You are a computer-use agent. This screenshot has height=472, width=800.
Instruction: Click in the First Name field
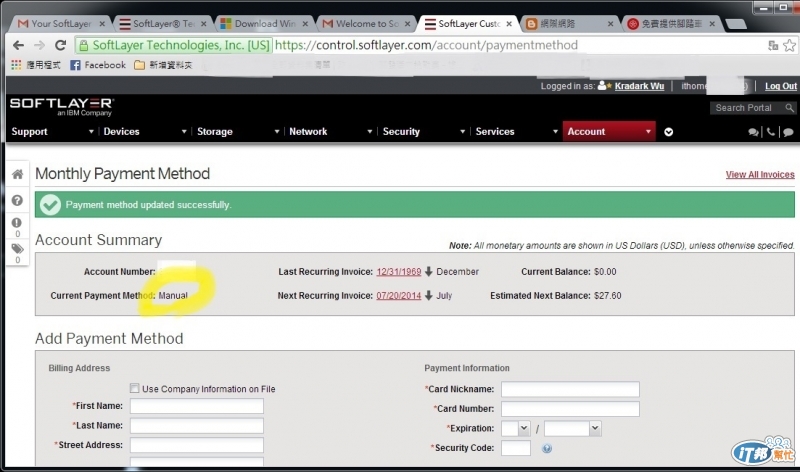click(196, 406)
